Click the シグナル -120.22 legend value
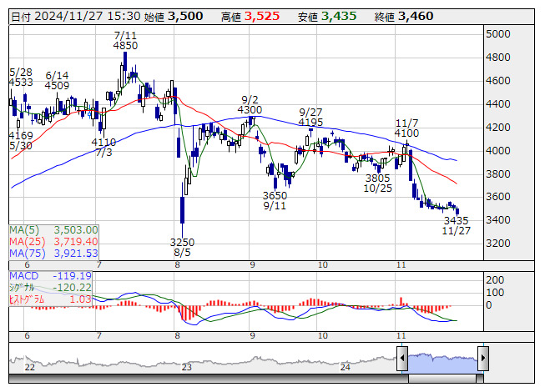Image resolution: width=545 pixels, height=392 pixels. click(x=50, y=288)
